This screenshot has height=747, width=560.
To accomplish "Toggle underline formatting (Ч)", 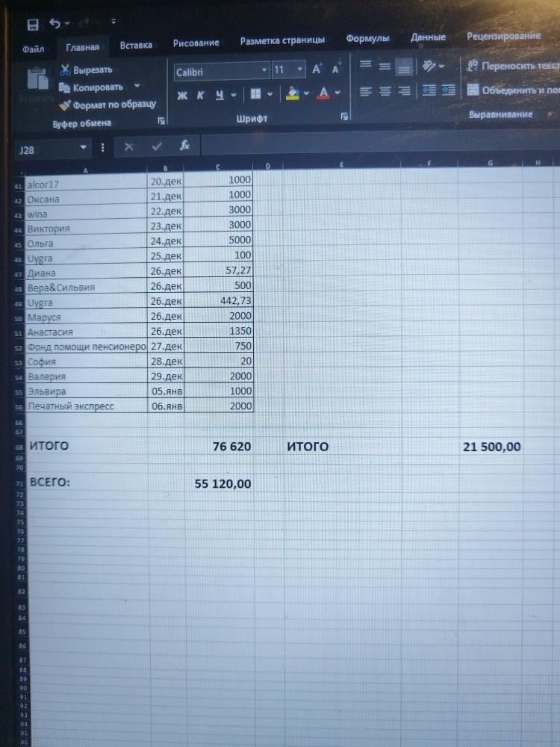I will pos(220,95).
